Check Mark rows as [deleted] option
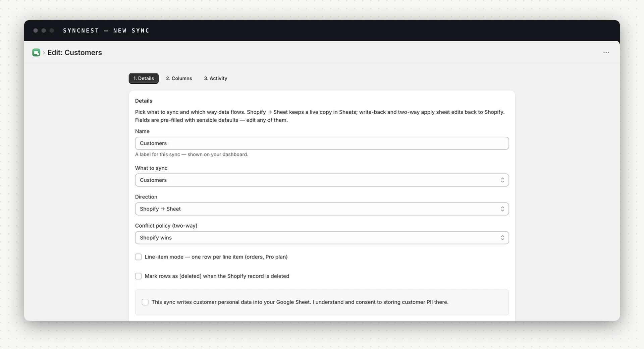This screenshot has width=644, height=349. coord(138,276)
